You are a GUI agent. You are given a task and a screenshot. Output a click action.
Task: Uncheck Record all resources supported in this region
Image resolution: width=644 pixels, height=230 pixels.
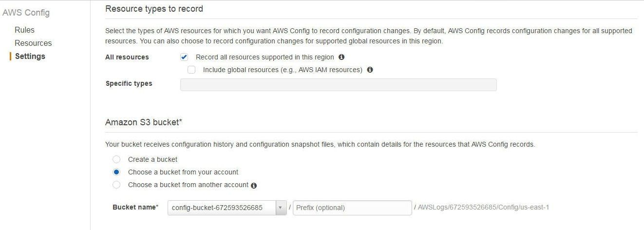[x=184, y=57]
